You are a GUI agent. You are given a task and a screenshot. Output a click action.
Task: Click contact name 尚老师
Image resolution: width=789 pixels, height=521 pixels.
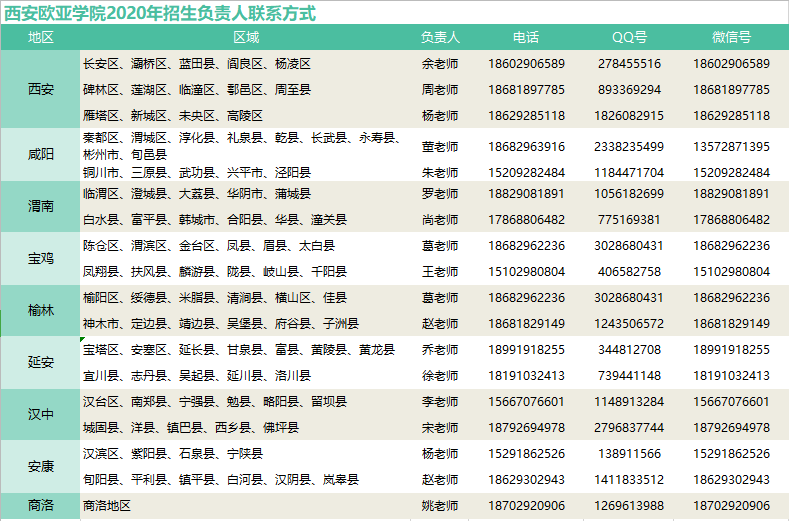pyautogui.click(x=440, y=220)
